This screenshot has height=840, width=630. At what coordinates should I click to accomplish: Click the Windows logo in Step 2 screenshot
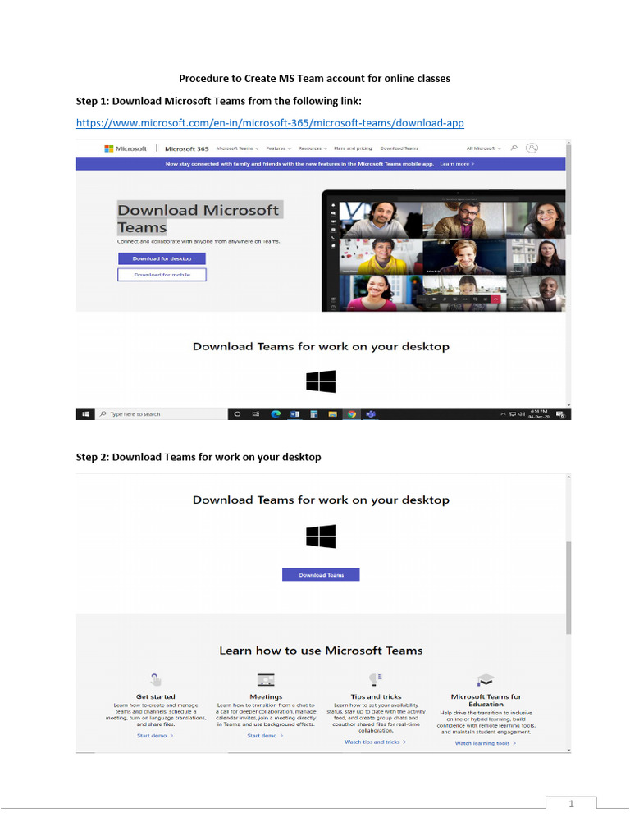321,536
